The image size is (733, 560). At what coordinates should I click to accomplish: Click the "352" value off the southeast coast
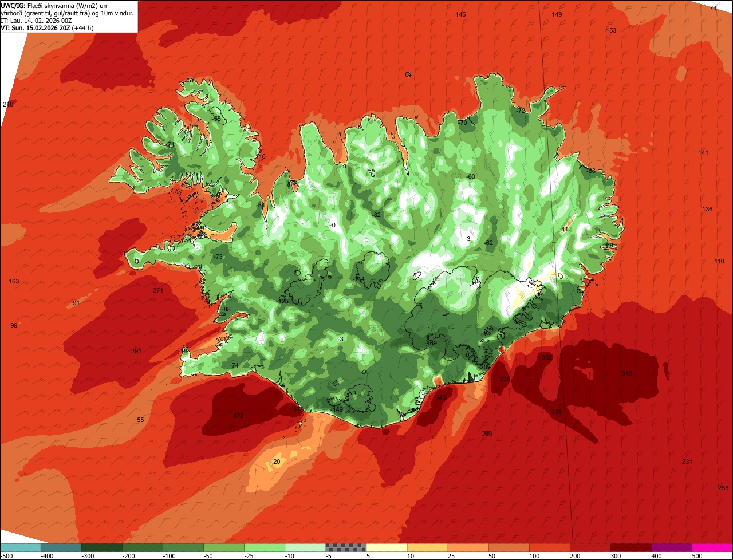click(547, 357)
